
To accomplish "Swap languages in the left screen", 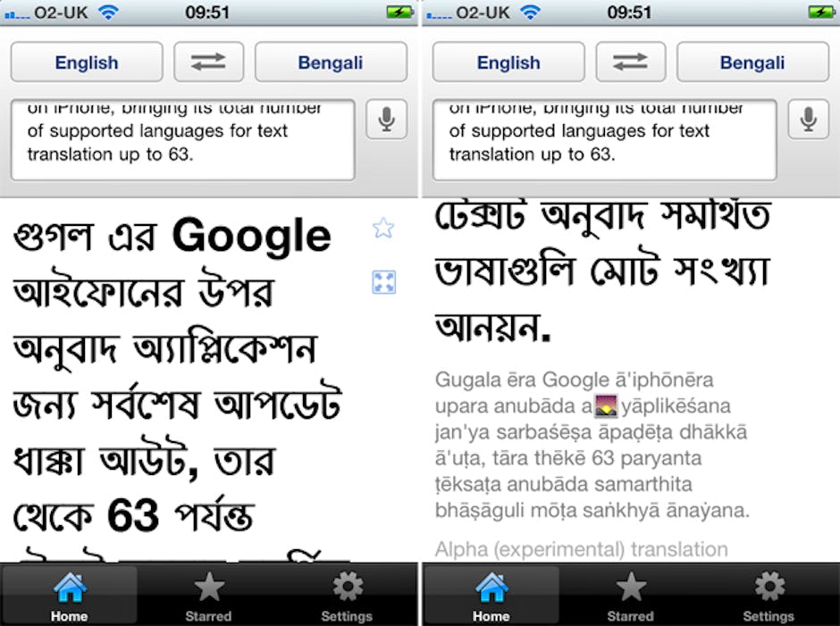I will coord(209,63).
